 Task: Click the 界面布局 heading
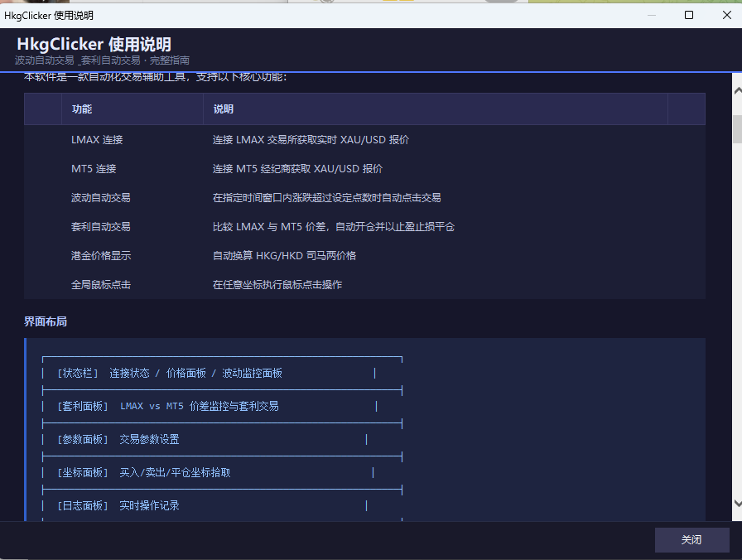click(x=46, y=322)
